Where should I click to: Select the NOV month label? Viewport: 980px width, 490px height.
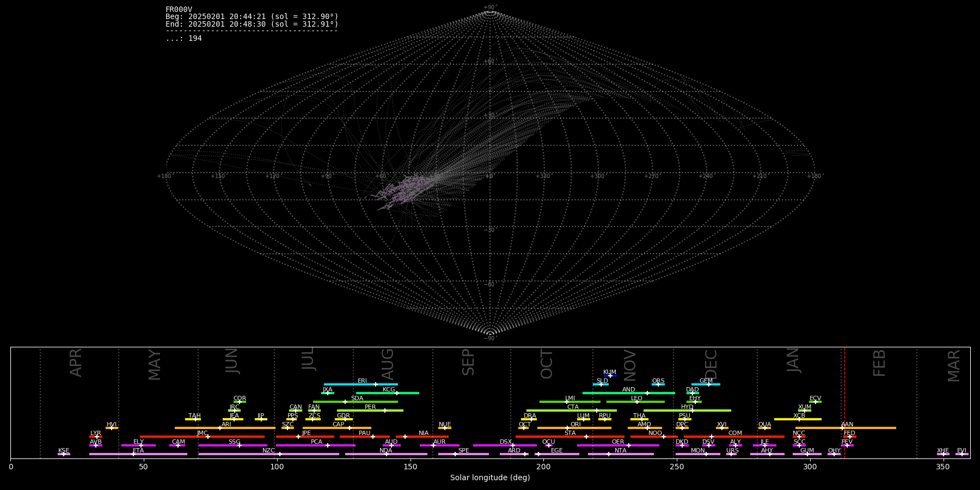(x=630, y=366)
